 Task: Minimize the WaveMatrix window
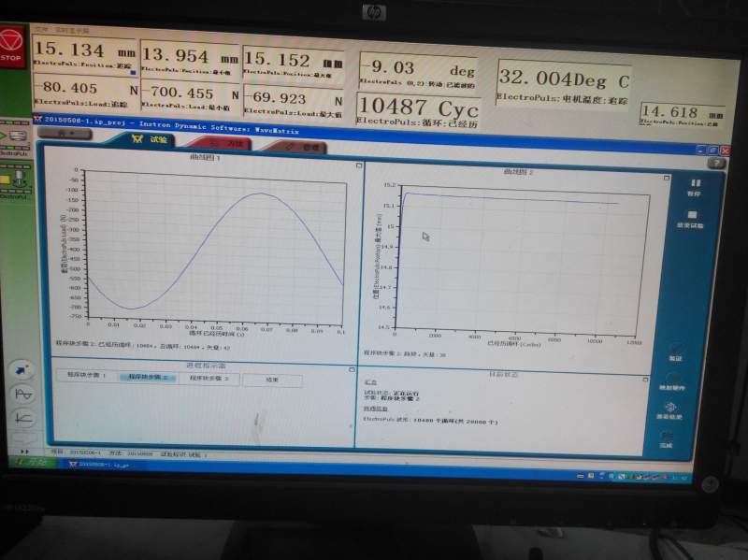[x=700, y=151]
